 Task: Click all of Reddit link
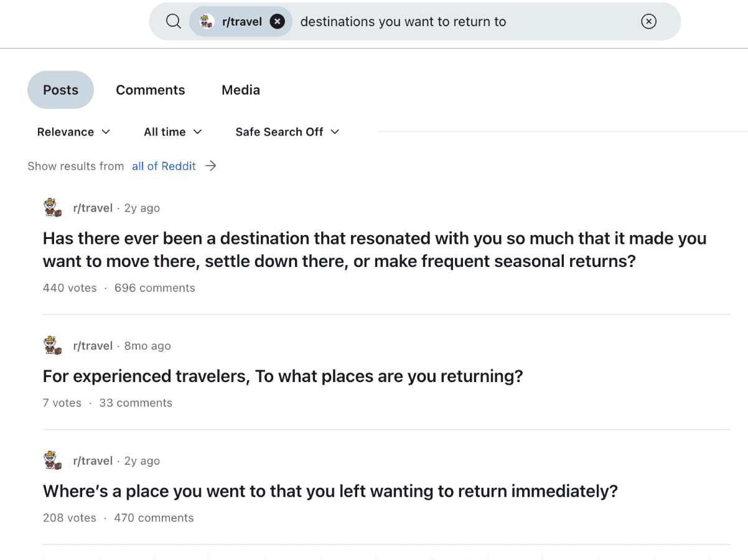[x=163, y=166]
